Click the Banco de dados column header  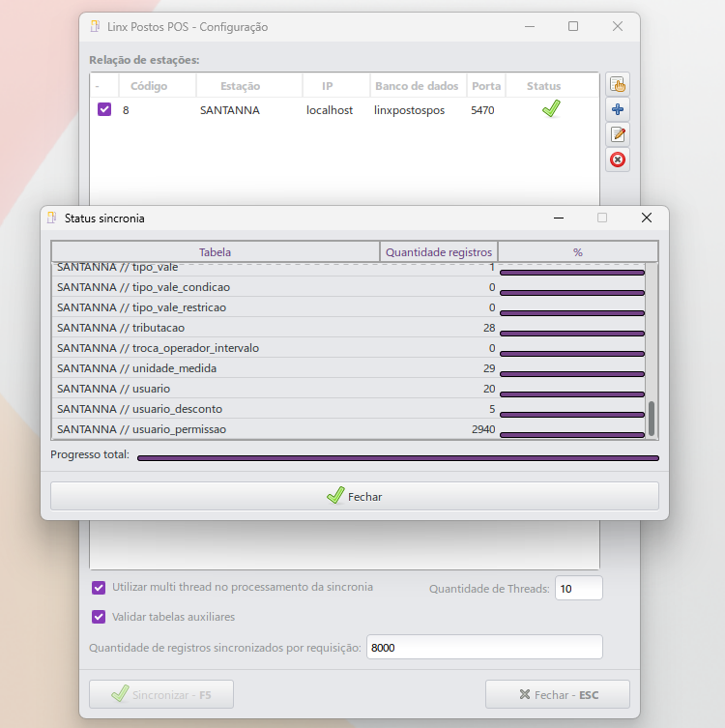pyautogui.click(x=419, y=86)
